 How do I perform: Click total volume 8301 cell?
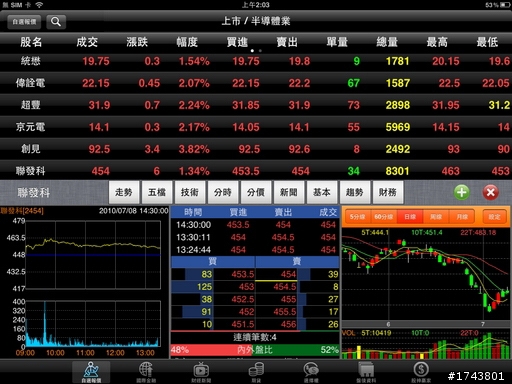tap(397, 171)
